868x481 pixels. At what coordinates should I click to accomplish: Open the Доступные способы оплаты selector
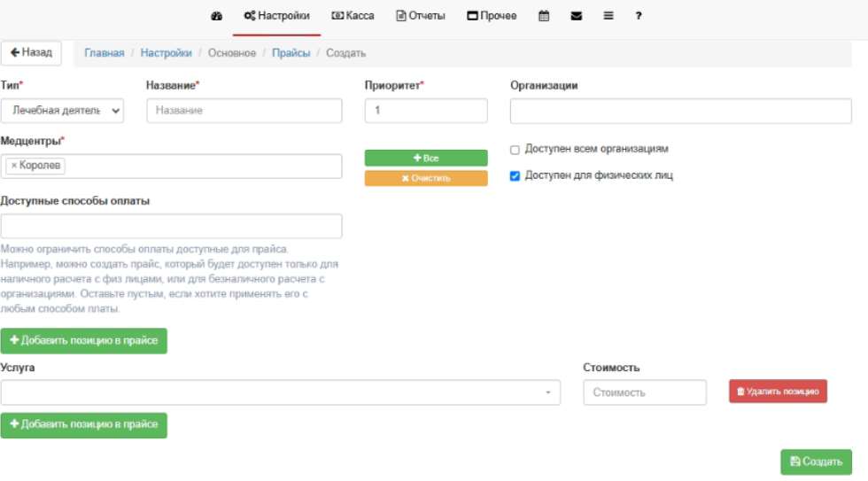pyautogui.click(x=171, y=226)
